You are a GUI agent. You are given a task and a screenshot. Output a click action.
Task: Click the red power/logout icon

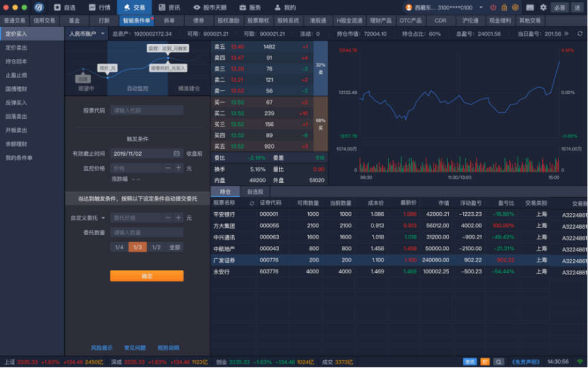click(493, 8)
